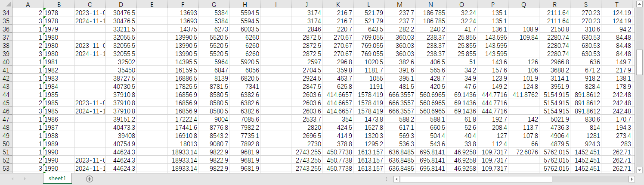
Task: Click cell with value 2966.8
Action: tap(555, 62)
